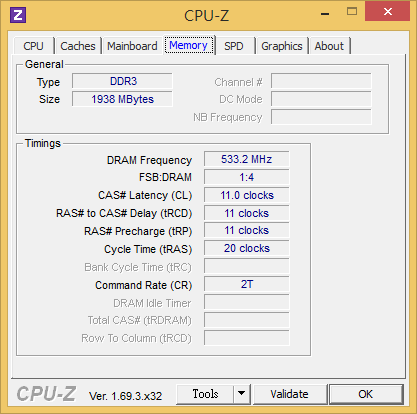Click the CPU-Z purple Z icon
Image resolution: width=417 pixels, height=414 pixels.
point(18,15)
